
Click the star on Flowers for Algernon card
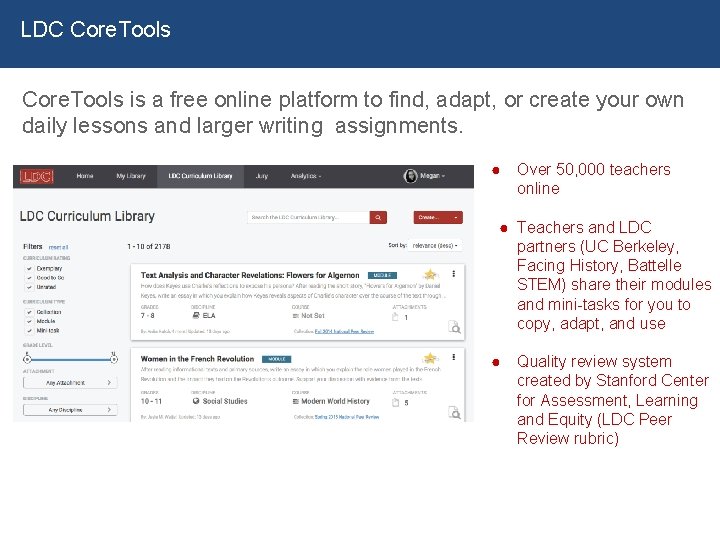(x=430, y=274)
